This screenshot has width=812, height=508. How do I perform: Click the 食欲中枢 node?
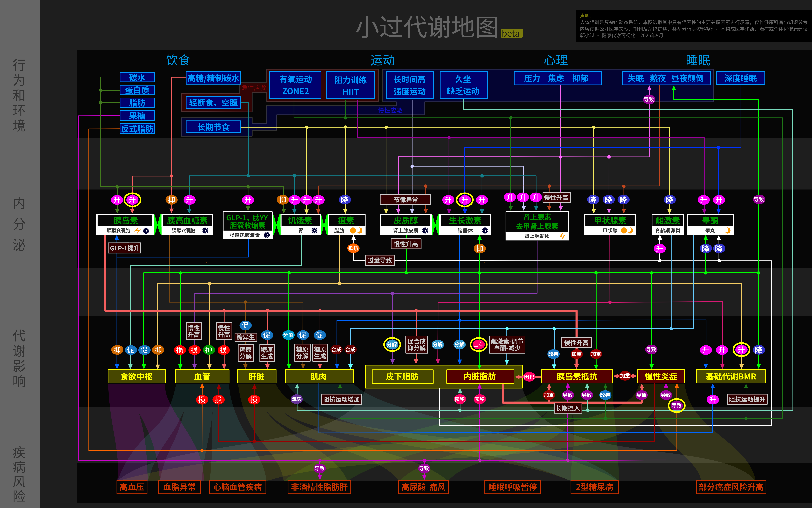click(137, 376)
